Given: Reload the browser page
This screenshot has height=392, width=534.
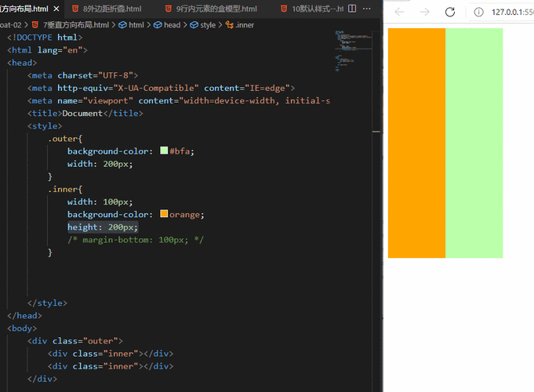Looking at the screenshot, I should point(450,13).
